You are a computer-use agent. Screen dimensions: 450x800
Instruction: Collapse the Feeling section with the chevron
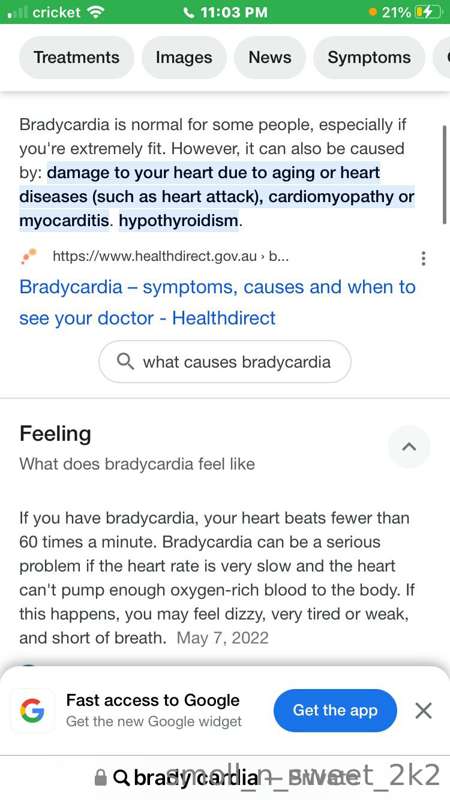click(x=409, y=447)
